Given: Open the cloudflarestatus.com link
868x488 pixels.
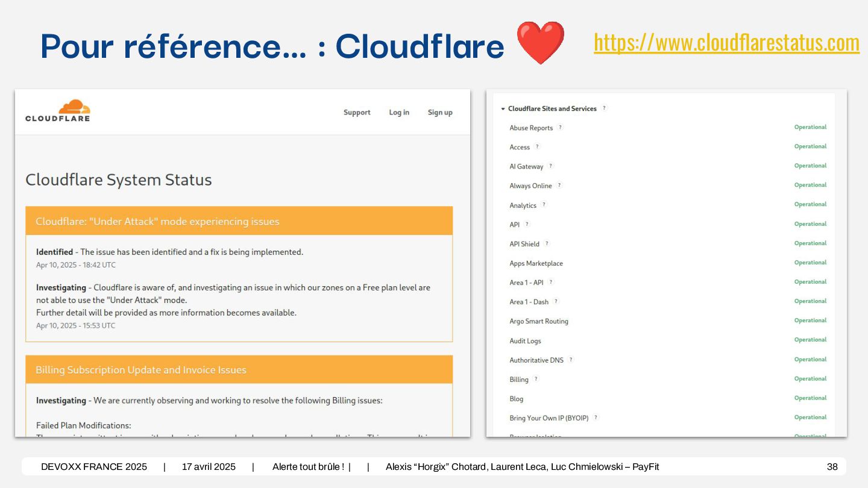Looking at the screenshot, I should (x=726, y=43).
